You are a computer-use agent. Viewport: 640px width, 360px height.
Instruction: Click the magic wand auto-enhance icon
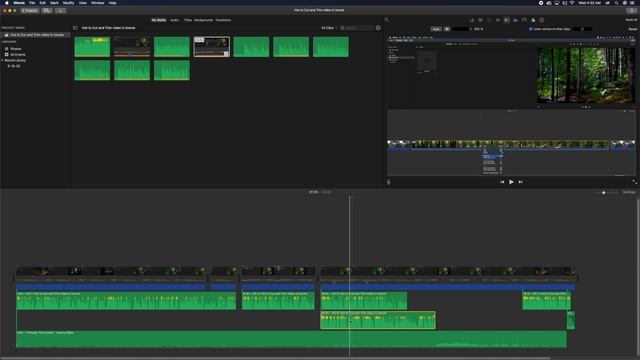[387, 20]
